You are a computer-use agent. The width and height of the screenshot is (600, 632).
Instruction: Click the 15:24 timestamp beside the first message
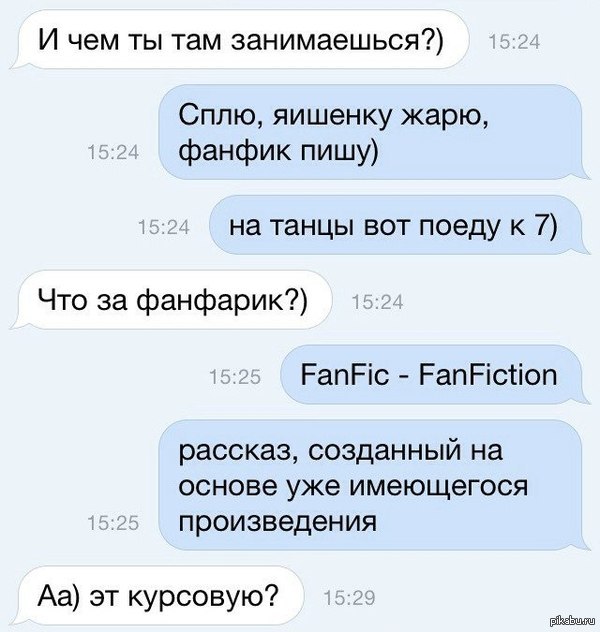tap(514, 42)
